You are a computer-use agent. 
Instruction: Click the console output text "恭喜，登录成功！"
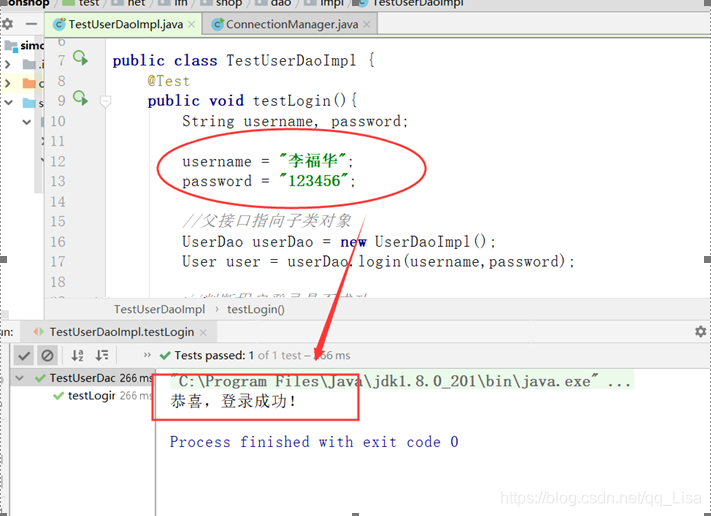click(234, 401)
